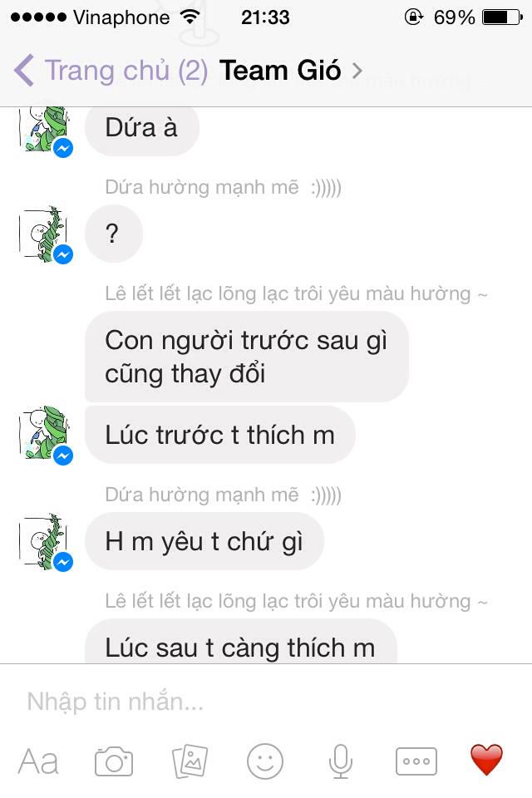This screenshot has width=532, height=798.
Task: Go back to Trang chủ (2)
Action: pos(126,70)
